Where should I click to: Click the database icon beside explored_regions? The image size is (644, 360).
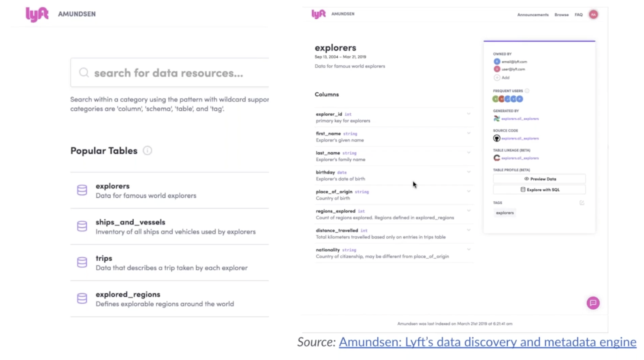coord(82,298)
